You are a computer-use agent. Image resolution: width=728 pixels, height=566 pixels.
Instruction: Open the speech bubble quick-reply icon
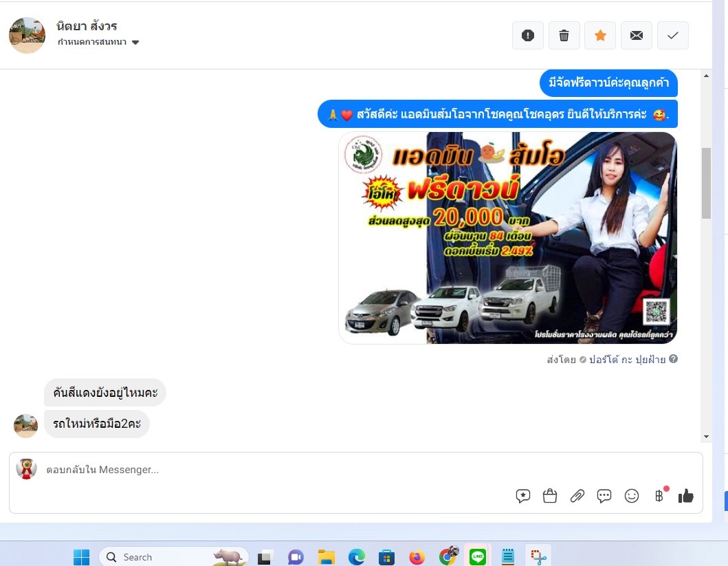tap(604, 496)
